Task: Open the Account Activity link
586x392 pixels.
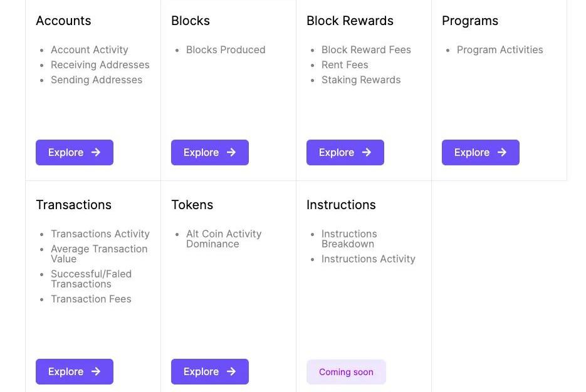Action: (90, 49)
